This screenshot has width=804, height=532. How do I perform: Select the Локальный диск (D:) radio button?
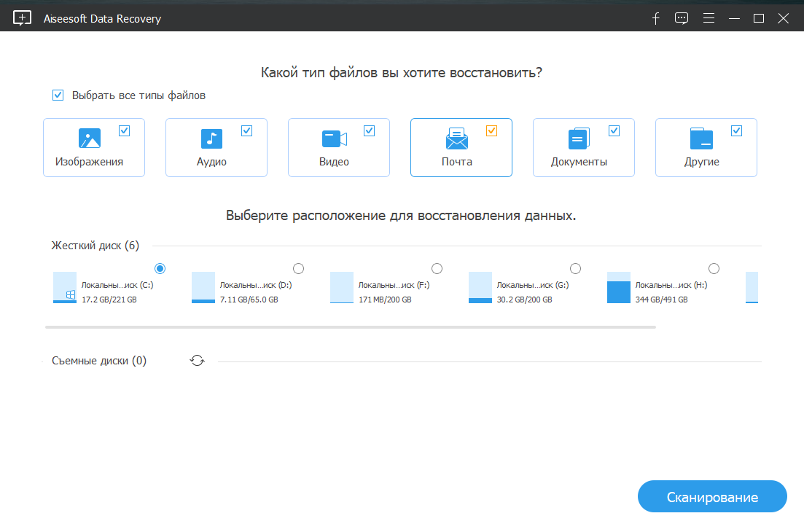pos(298,268)
